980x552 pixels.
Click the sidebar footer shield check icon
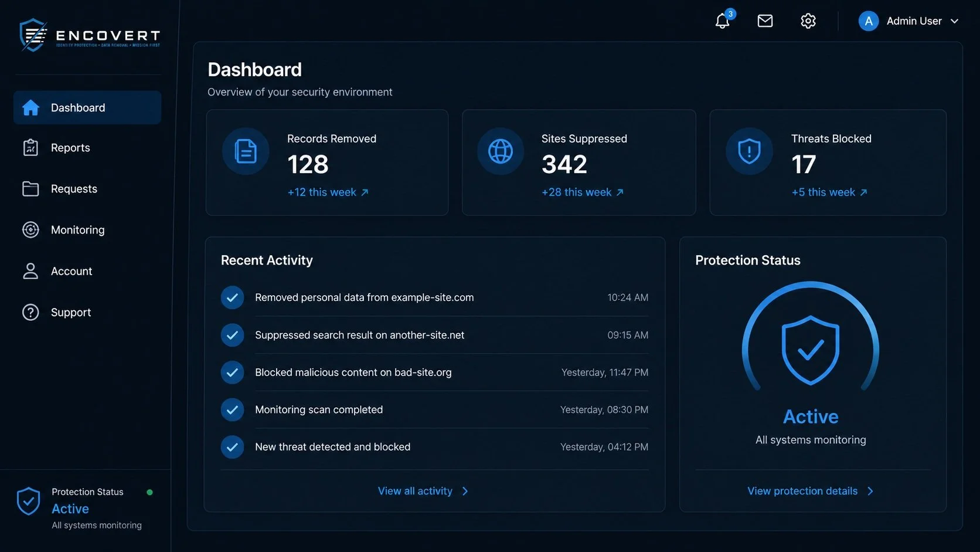pyautogui.click(x=28, y=502)
